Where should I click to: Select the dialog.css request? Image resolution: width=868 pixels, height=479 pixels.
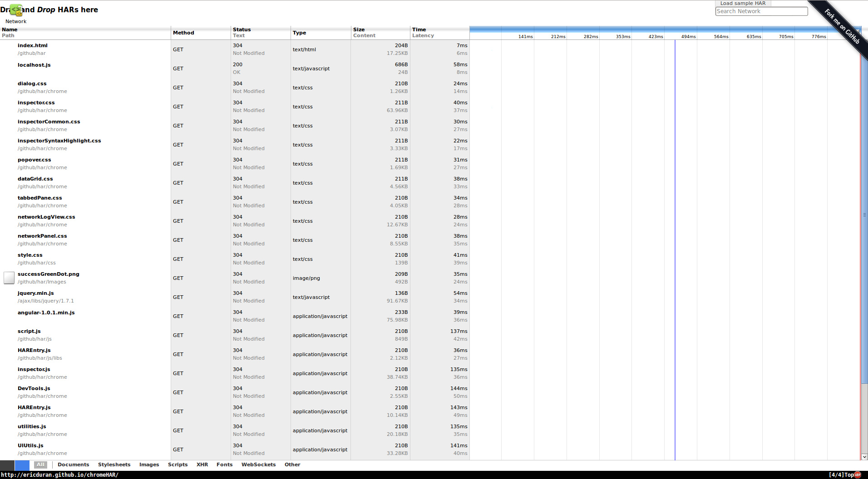32,83
